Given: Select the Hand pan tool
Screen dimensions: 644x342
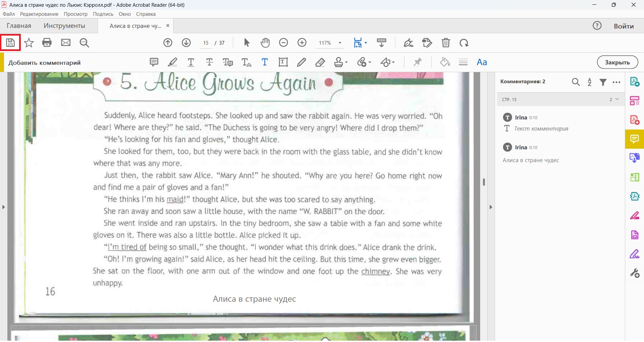Looking at the screenshot, I should [x=265, y=43].
